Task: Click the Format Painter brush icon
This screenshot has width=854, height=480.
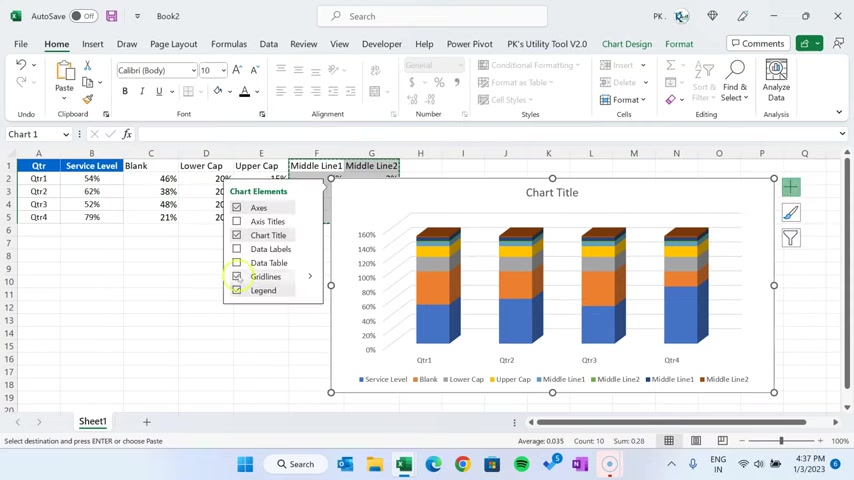Action: 87,99
